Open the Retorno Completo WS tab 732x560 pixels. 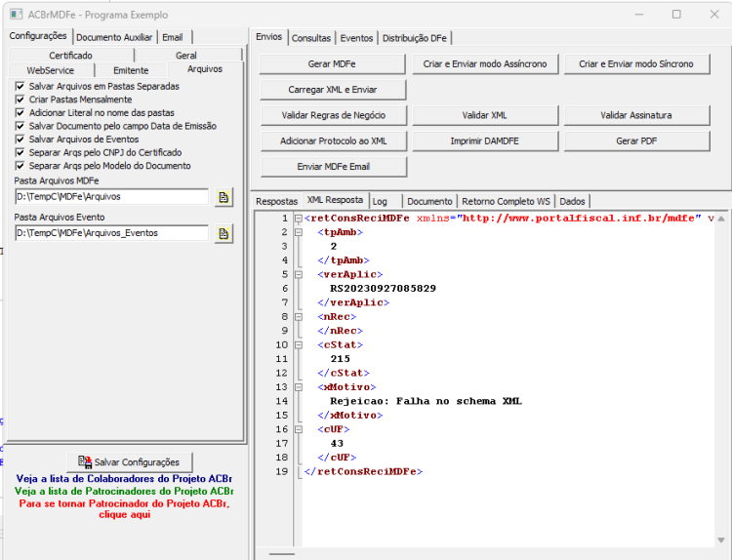[x=506, y=202]
